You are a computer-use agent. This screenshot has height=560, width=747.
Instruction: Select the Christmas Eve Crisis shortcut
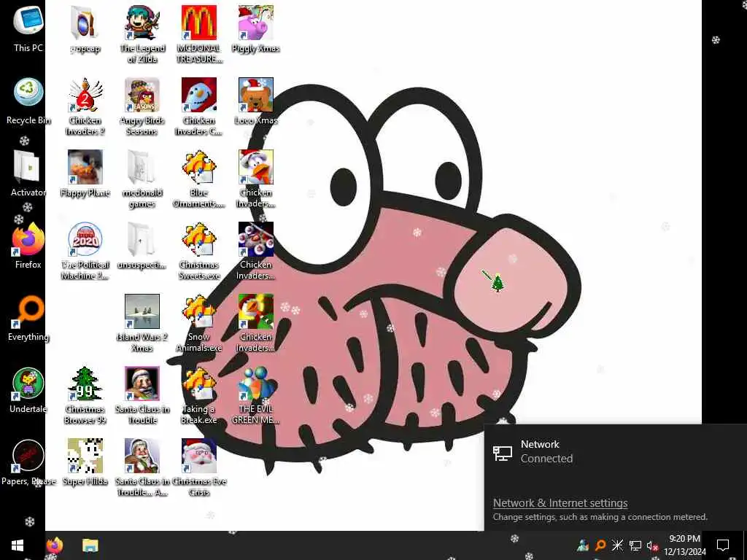click(x=198, y=456)
